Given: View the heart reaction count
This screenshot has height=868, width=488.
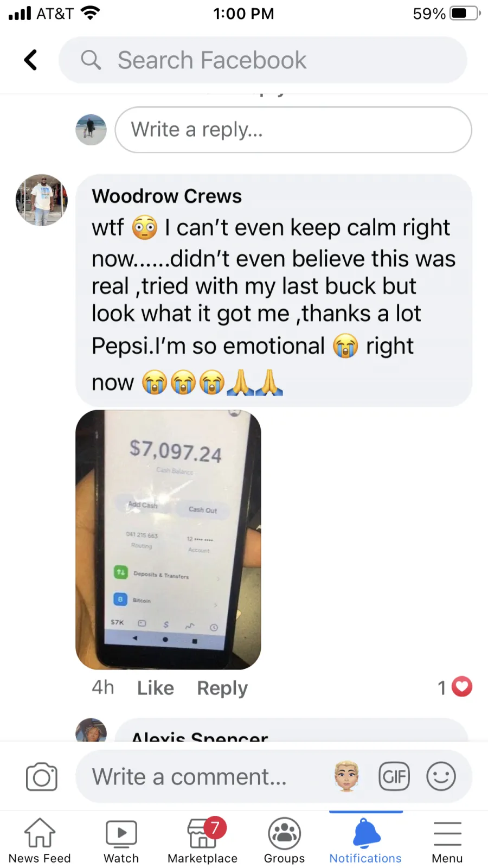Looking at the screenshot, I should pyautogui.click(x=454, y=687).
